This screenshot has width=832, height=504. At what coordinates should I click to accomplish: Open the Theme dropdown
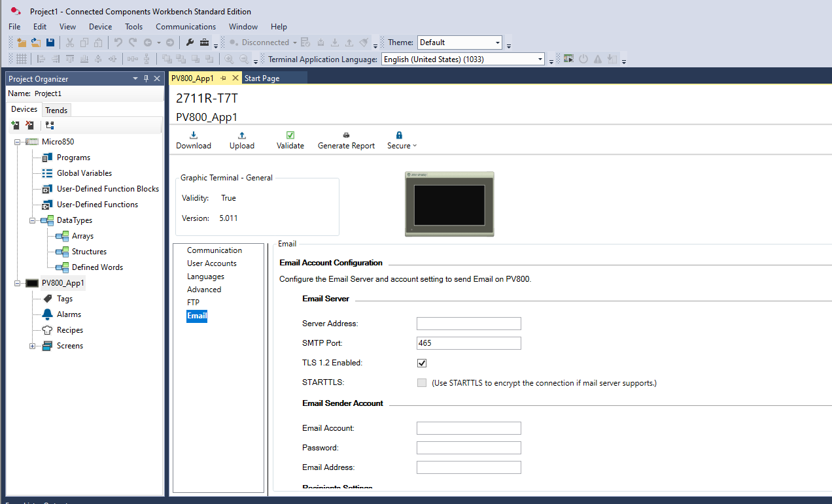tap(498, 42)
